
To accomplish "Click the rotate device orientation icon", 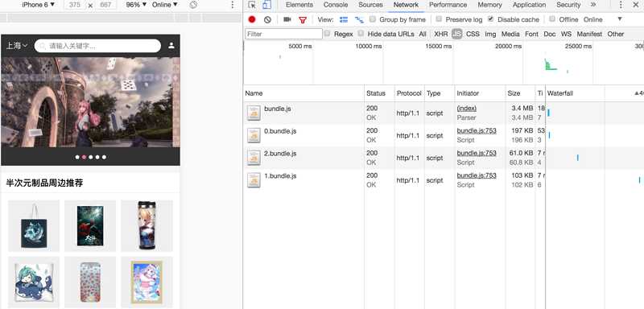I will click(193, 5).
